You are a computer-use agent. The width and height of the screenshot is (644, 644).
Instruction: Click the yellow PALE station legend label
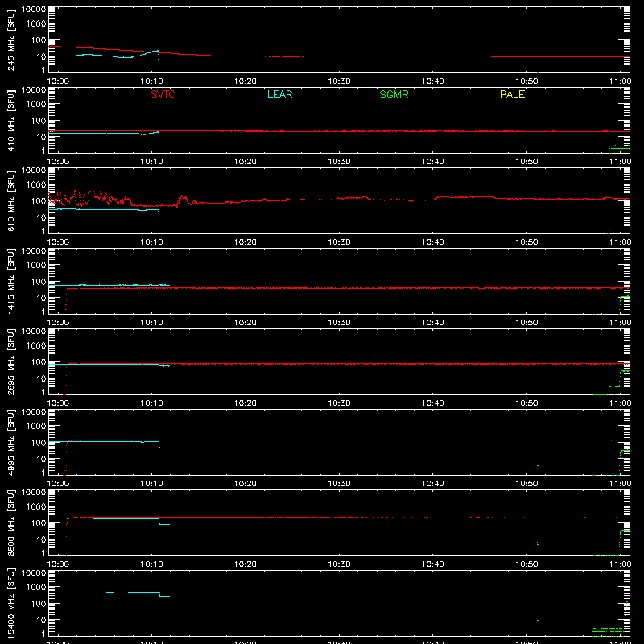(x=512, y=94)
